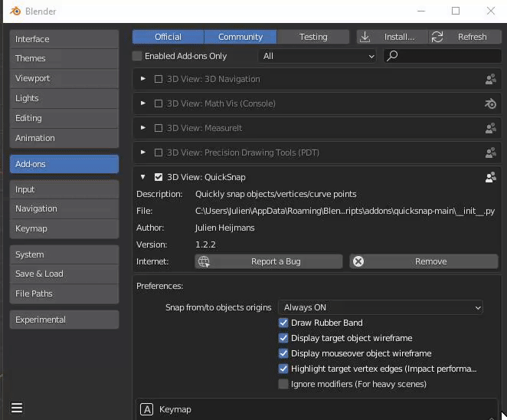Open the add-on category dropdown showing All
The width and height of the screenshot is (507, 420).
(318, 56)
